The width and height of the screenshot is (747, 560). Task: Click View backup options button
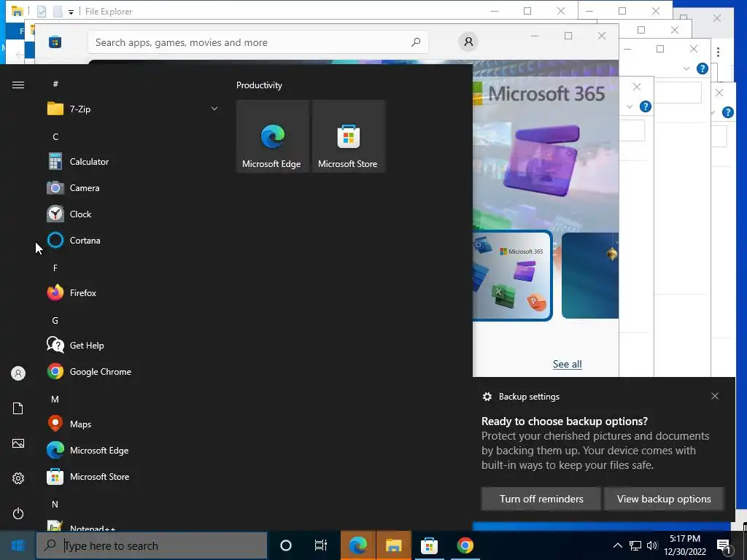point(664,499)
